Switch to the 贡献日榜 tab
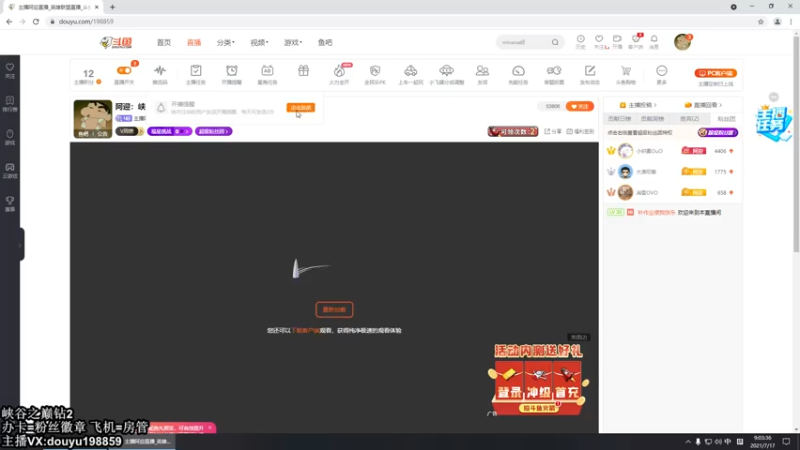800x450 pixels. pos(619,118)
